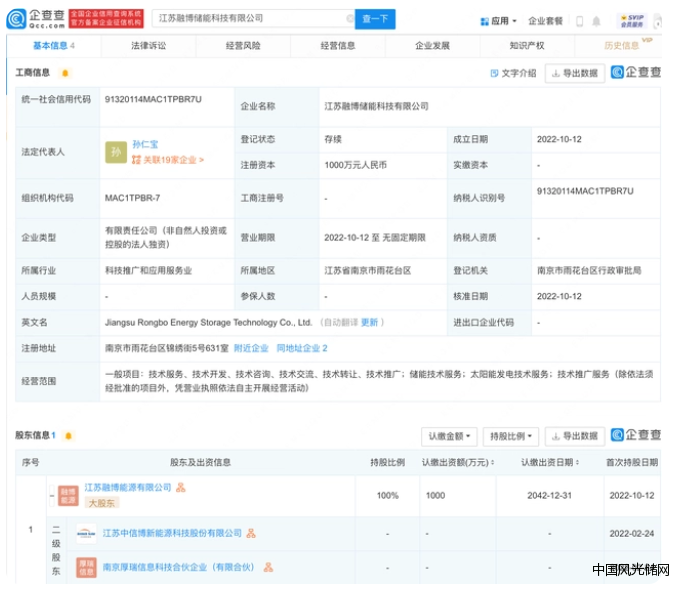Switch to the 知识产权 tab
Image resolution: width=678 pixels, height=600 pixels.
pyautogui.click(x=527, y=45)
